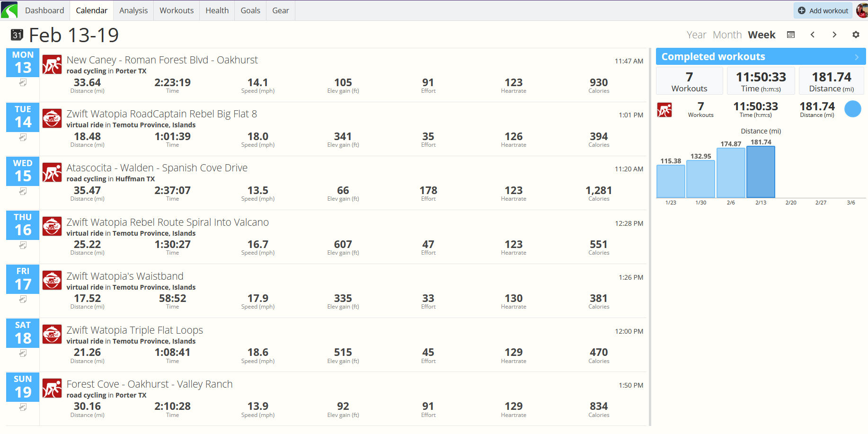
Task: Go to the next week
Action: pyautogui.click(x=834, y=35)
